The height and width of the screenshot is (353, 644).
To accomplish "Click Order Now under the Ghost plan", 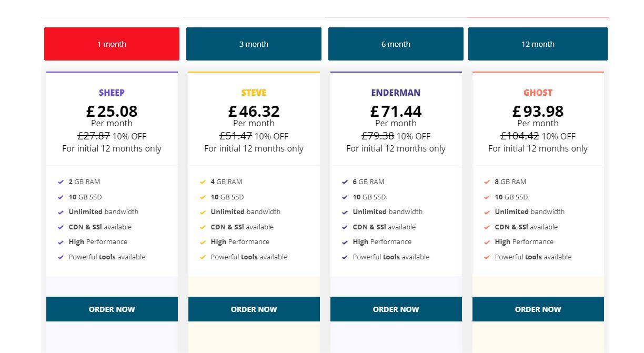I will pos(538,309).
